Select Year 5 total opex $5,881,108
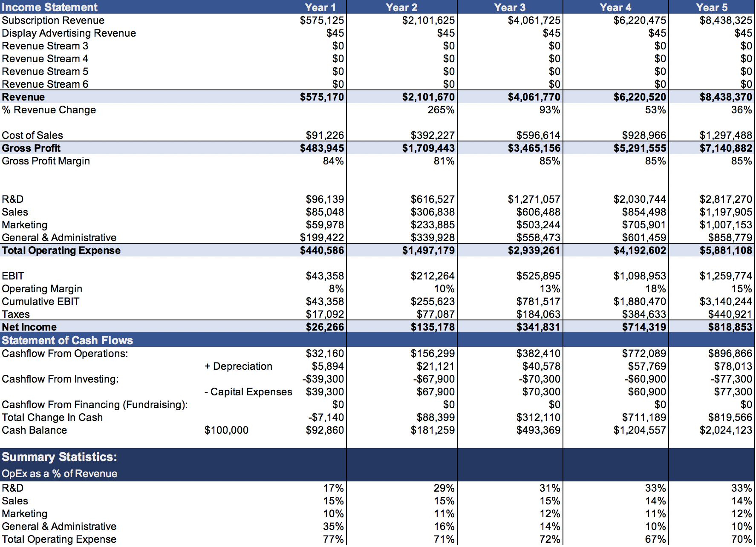 click(726, 250)
